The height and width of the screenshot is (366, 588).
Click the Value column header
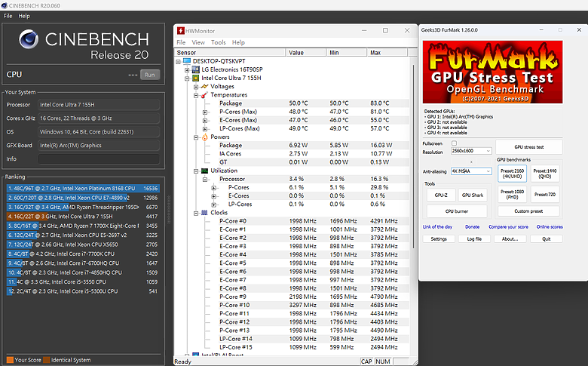pyautogui.click(x=306, y=53)
